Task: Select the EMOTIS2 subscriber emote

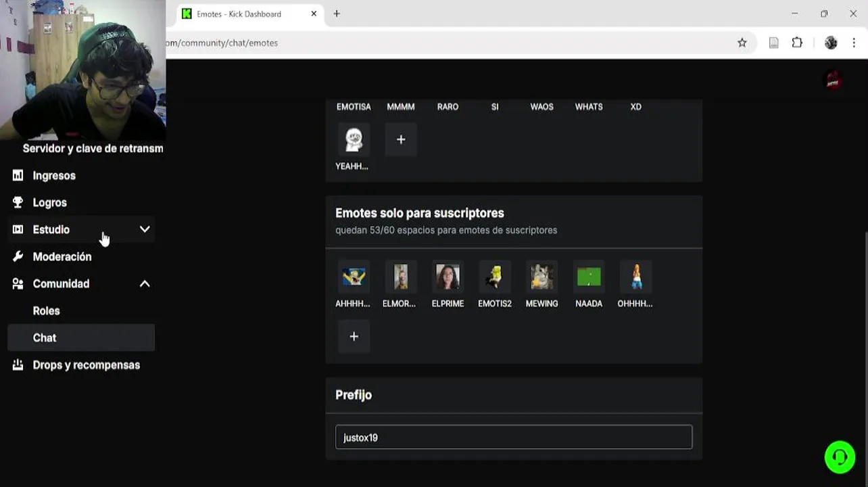Action: tap(495, 277)
